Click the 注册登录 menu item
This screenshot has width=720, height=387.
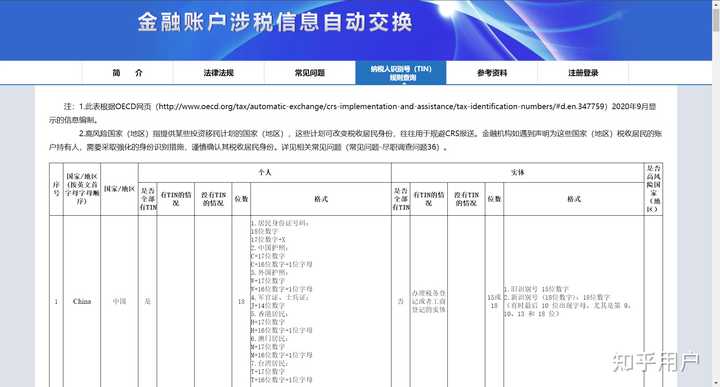click(583, 73)
